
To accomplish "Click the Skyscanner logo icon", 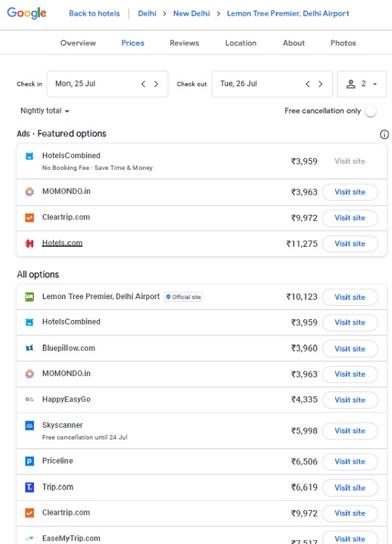I will click(x=29, y=425).
